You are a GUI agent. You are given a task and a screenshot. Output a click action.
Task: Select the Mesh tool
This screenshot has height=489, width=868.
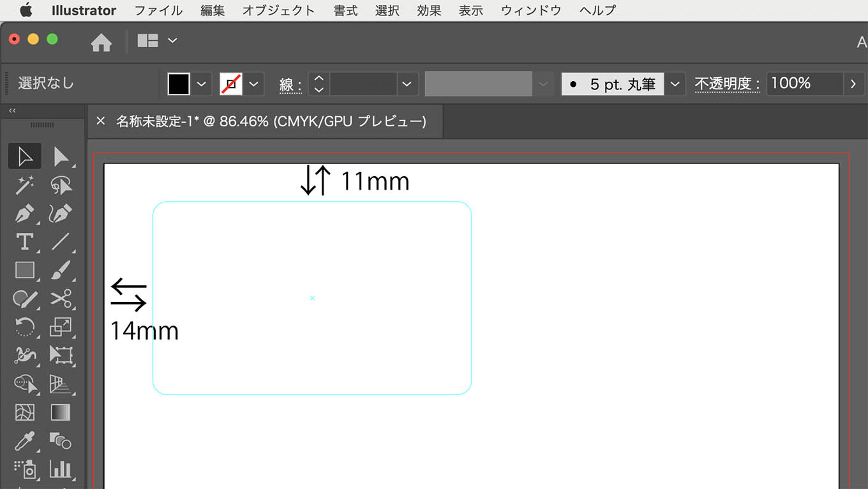pyautogui.click(x=25, y=412)
